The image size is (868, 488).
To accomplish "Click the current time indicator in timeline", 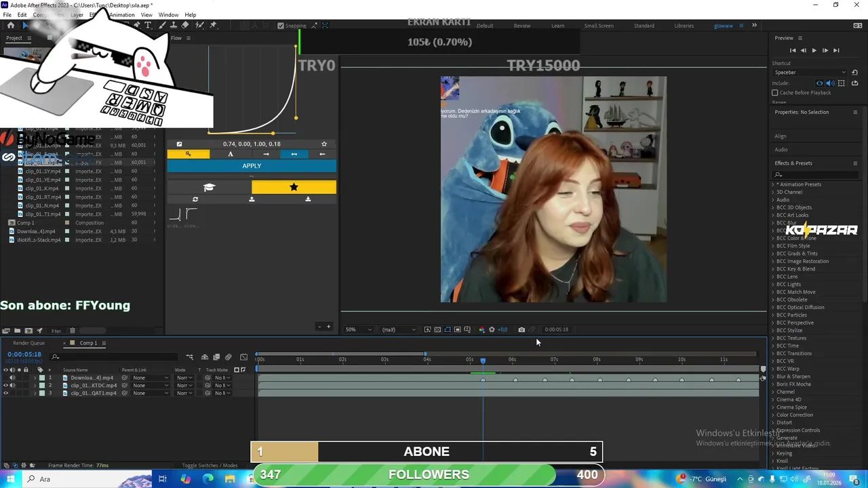I will 483,361.
